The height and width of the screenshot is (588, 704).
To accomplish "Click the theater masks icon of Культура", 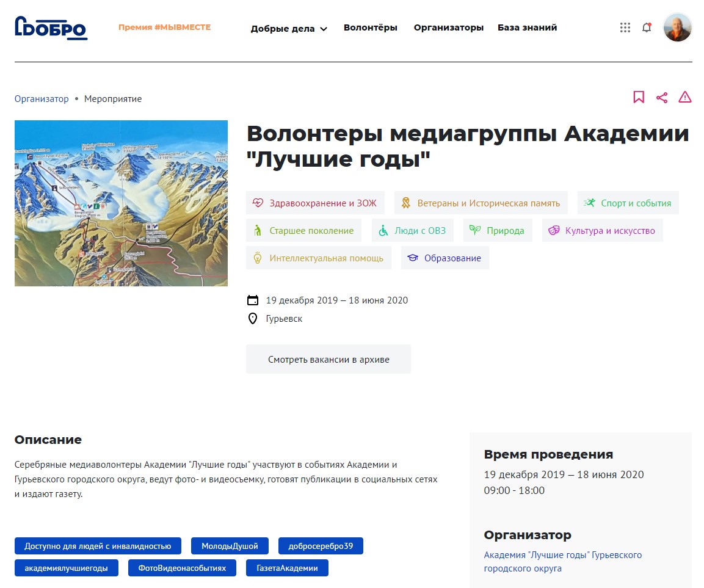I will 554,230.
